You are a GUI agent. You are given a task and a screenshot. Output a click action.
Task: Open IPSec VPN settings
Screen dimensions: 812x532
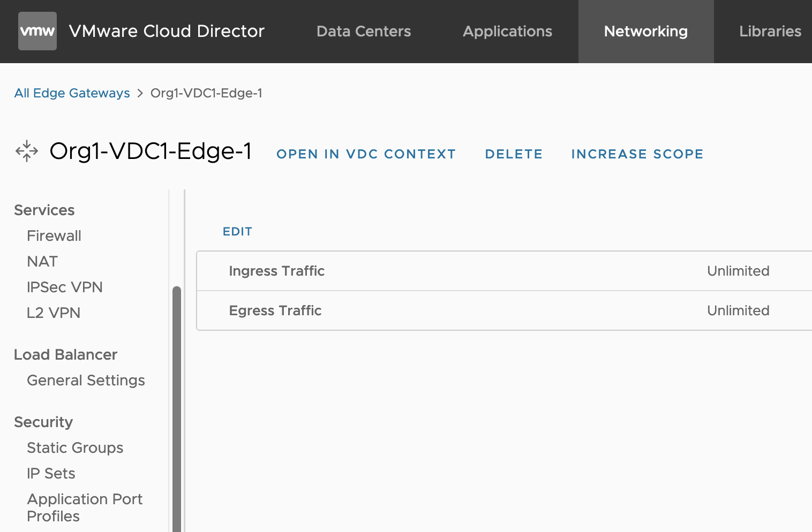(65, 287)
